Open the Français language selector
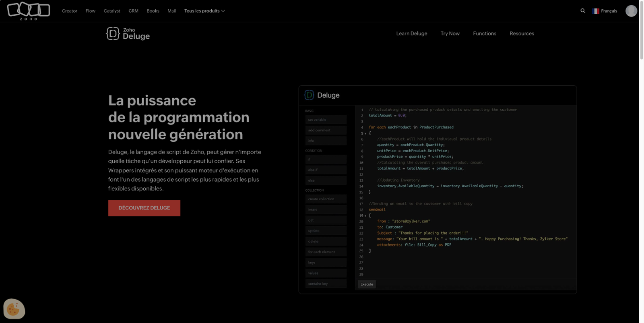 click(605, 11)
